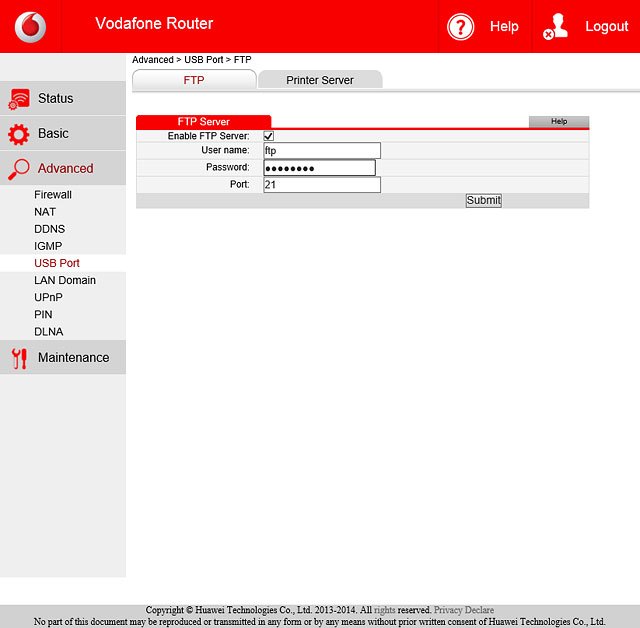The image size is (640, 628).
Task: Open the DDNS page
Action: tap(49, 229)
